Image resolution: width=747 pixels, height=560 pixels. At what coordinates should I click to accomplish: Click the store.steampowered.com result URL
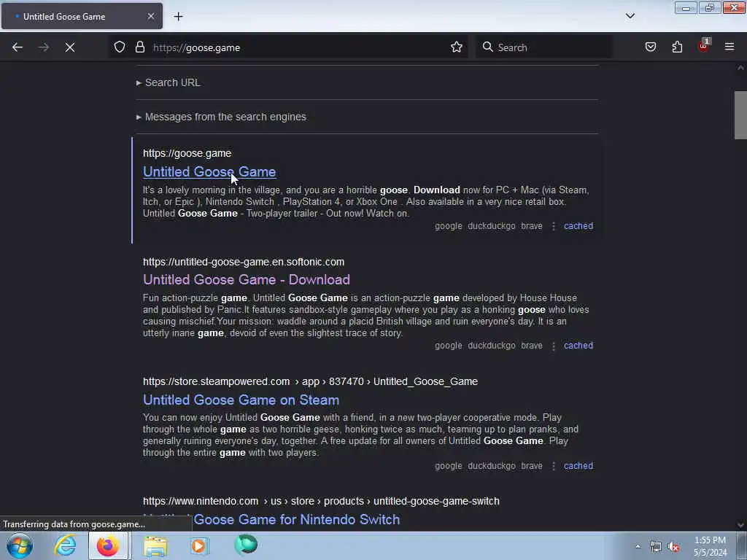(x=310, y=381)
